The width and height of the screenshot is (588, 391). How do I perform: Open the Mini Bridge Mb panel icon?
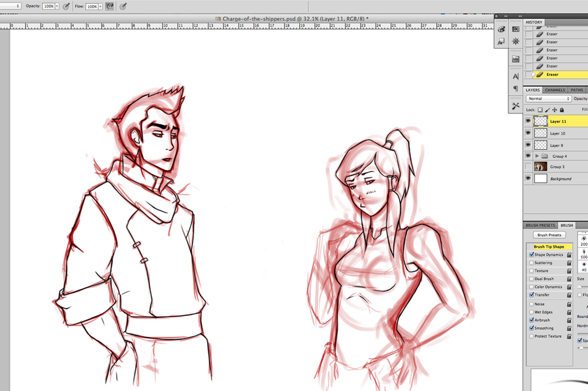[x=515, y=59]
